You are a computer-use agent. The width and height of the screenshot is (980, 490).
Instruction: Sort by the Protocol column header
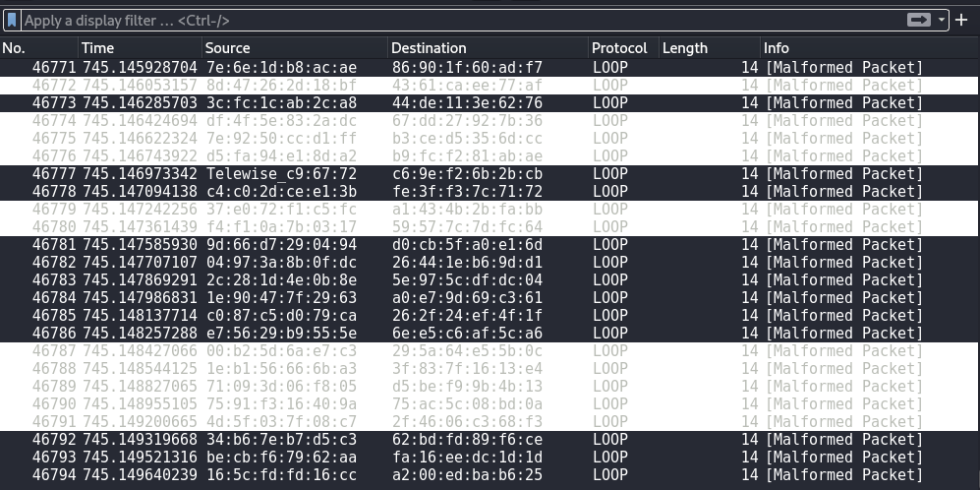point(619,47)
